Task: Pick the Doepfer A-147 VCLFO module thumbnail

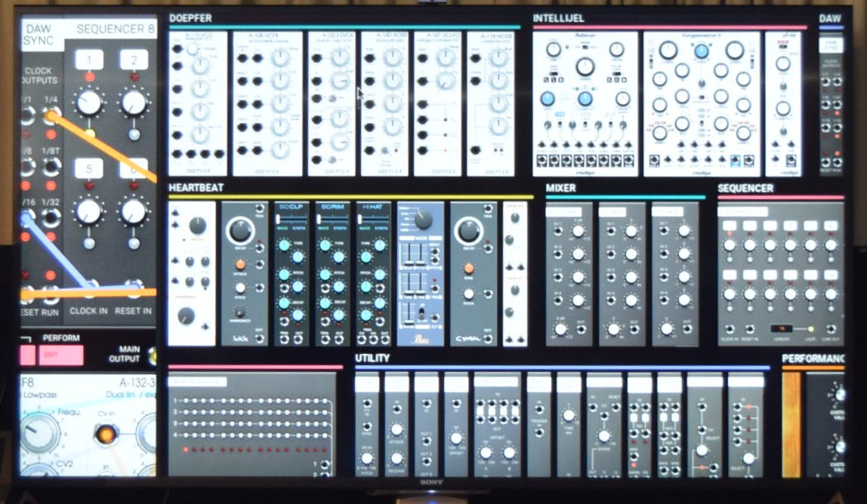Action: pyautogui.click(x=438, y=104)
